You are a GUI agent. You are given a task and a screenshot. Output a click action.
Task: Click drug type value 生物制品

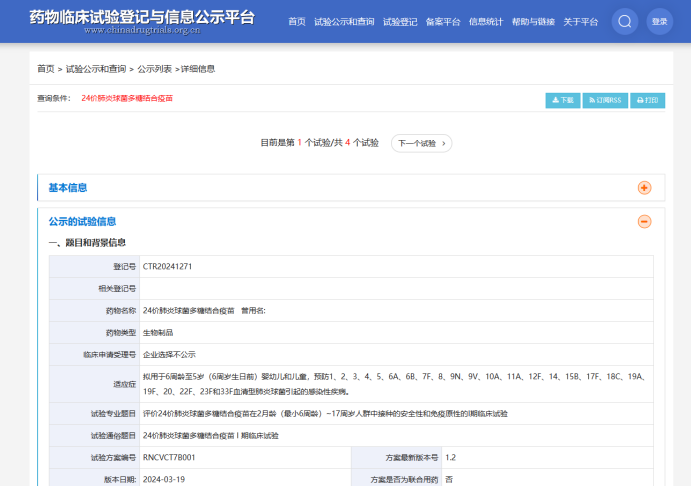(158, 332)
